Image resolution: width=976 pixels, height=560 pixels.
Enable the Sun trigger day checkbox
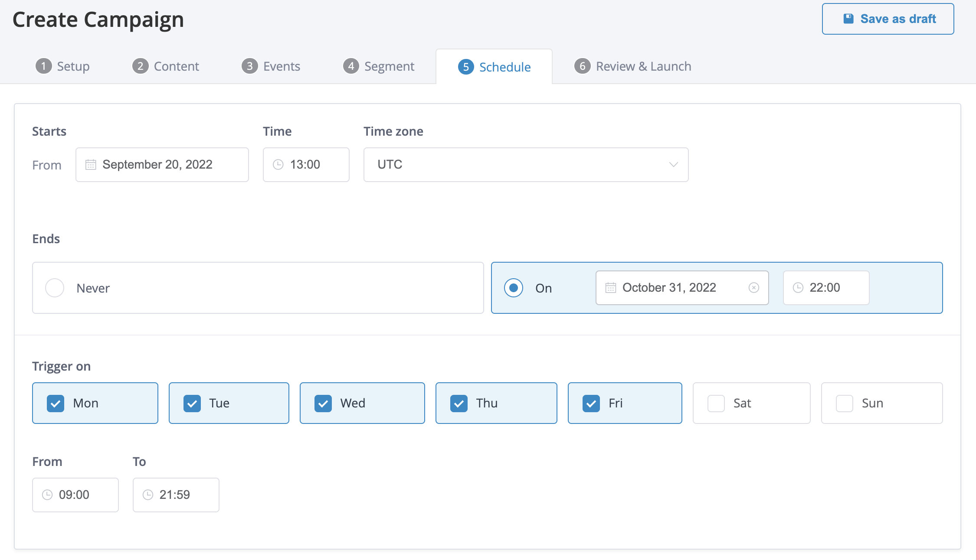845,404
